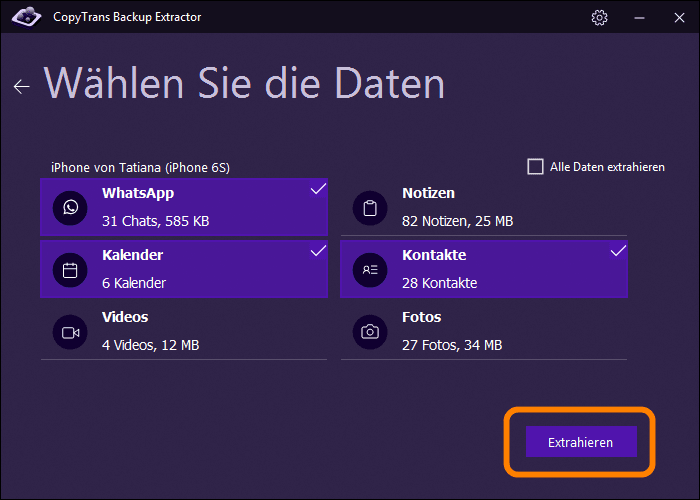Click the Kontakte tile title
This screenshot has width=700, height=500.
[434, 255]
